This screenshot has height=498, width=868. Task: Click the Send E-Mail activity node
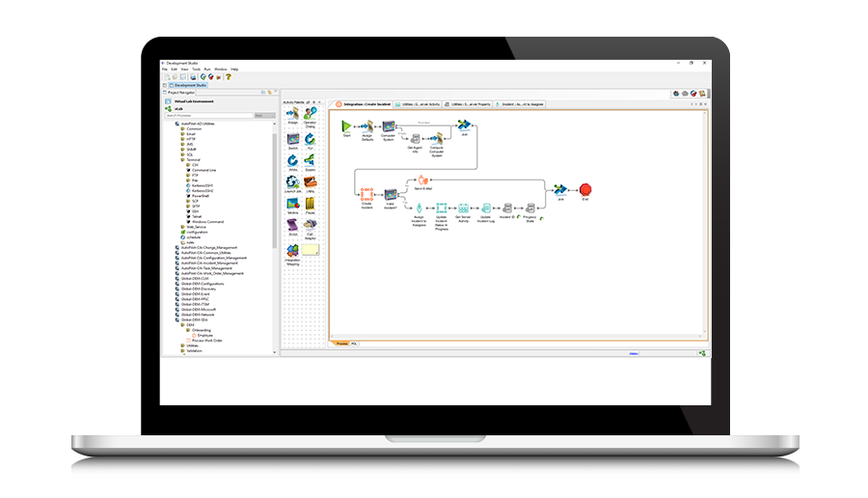421,180
